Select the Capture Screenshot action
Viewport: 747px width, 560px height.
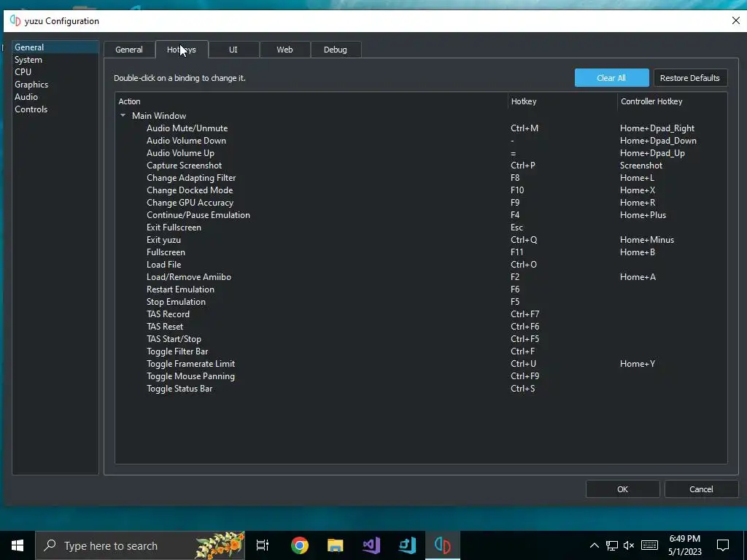[x=185, y=166]
